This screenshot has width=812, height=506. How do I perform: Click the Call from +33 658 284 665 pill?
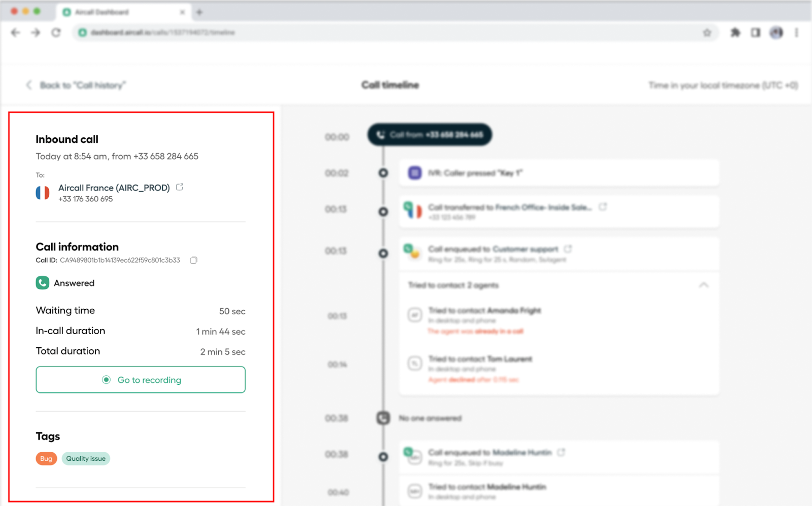click(x=429, y=134)
